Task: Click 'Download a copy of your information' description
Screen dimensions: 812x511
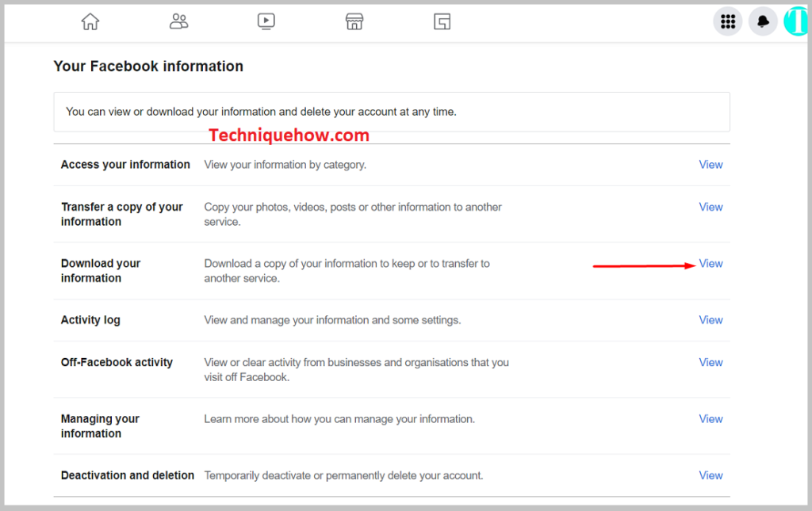Action: point(347,270)
